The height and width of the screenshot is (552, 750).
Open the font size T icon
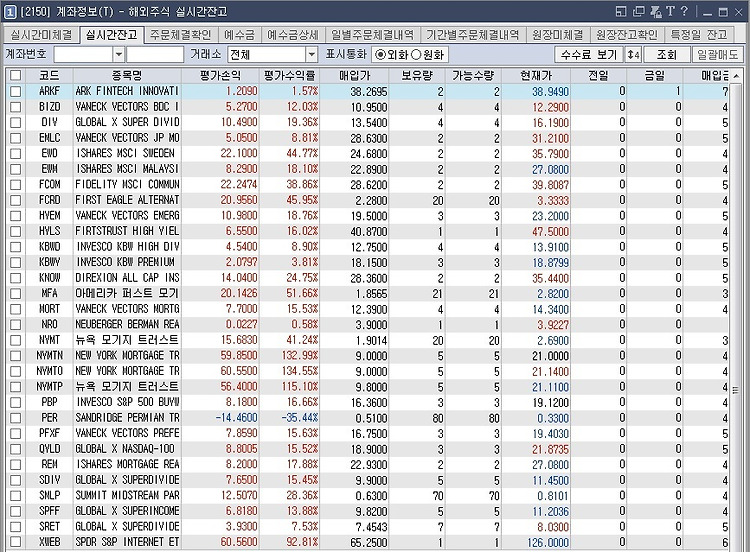point(670,11)
